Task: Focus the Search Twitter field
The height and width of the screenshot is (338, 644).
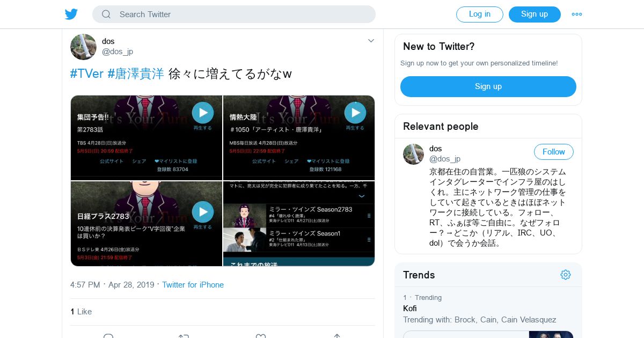Action: pos(234,14)
